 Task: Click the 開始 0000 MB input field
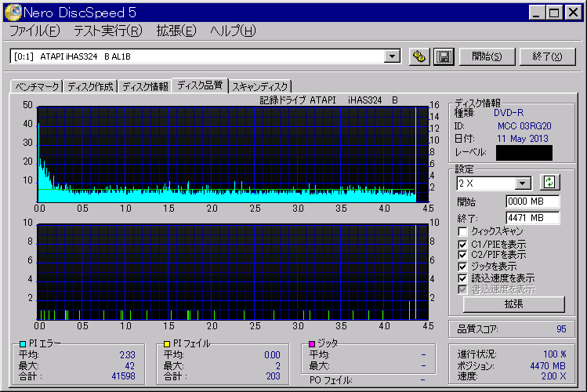click(533, 201)
